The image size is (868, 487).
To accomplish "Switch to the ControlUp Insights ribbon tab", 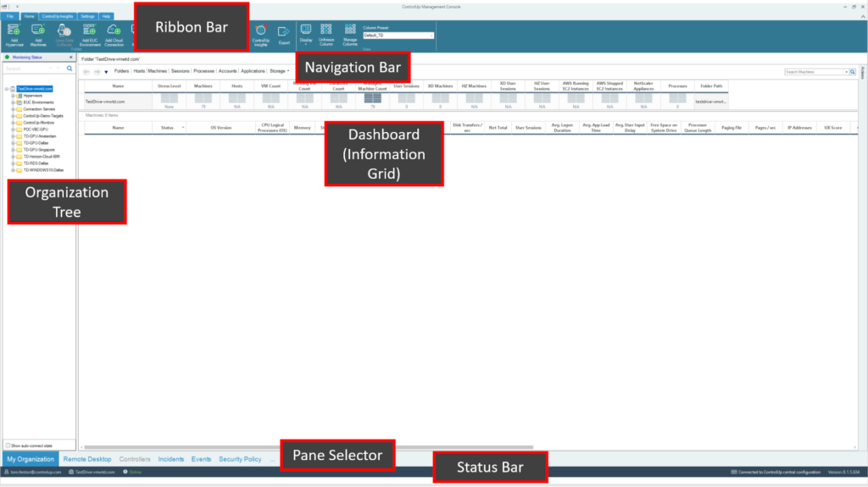I will (x=58, y=17).
